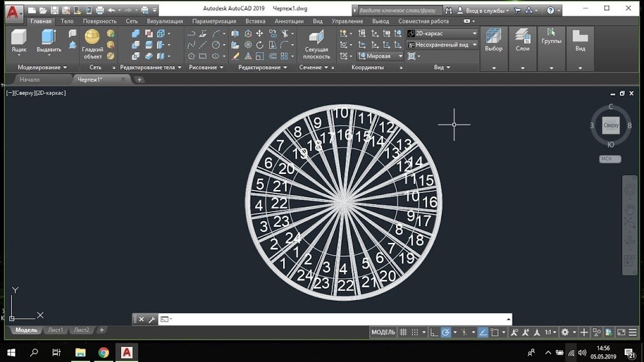This screenshot has height=362, width=644.
Task: Expand the Рисование panel
Action: [206, 68]
